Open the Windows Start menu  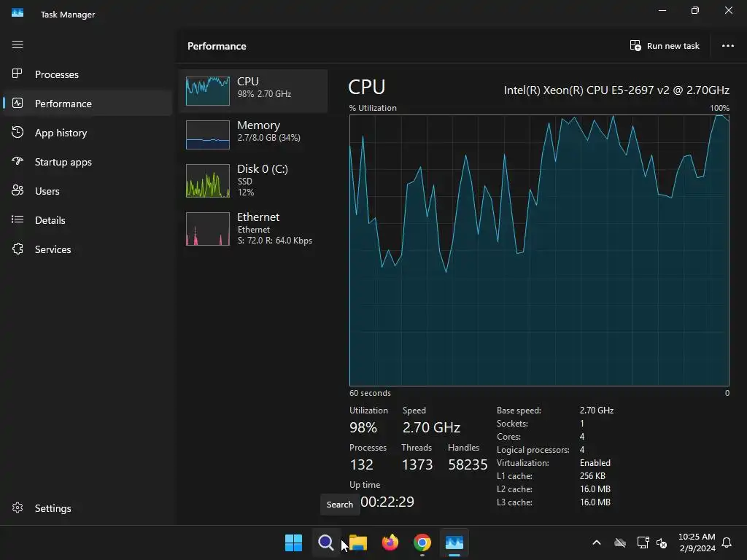[x=293, y=542]
